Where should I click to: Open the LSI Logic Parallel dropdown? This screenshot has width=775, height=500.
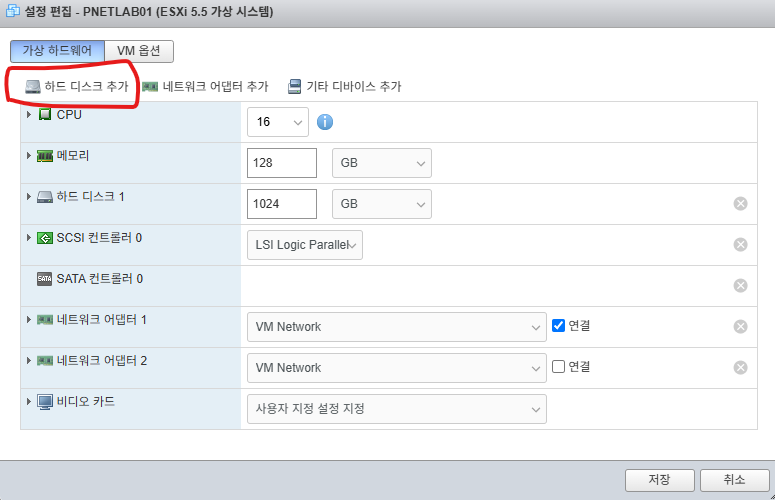305,245
